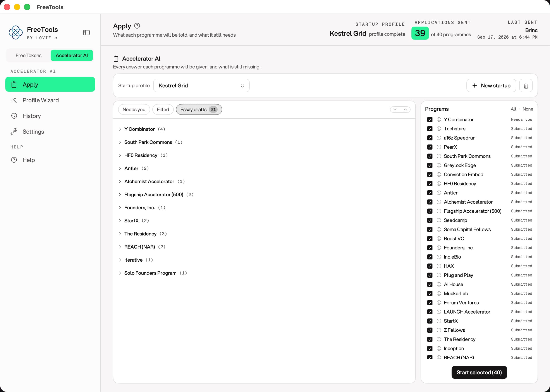The height and width of the screenshot is (392, 550).
Task: Uncheck the Antler program checkbox
Action: 430,193
